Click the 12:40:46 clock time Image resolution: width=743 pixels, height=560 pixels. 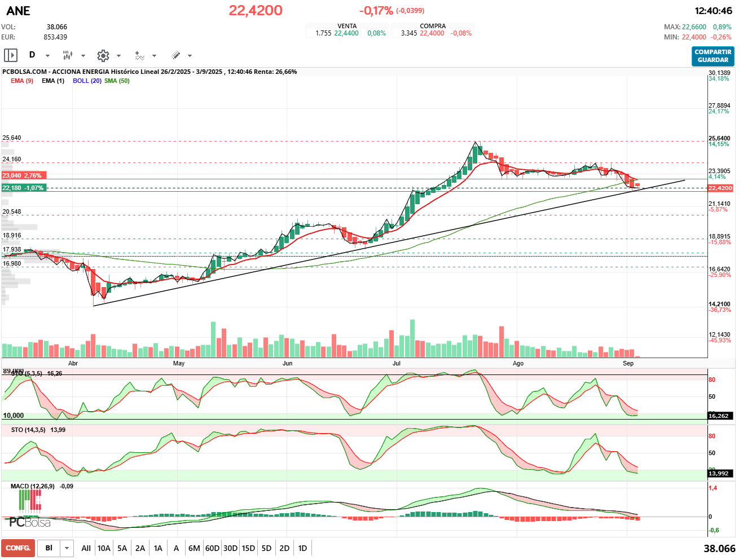click(713, 11)
